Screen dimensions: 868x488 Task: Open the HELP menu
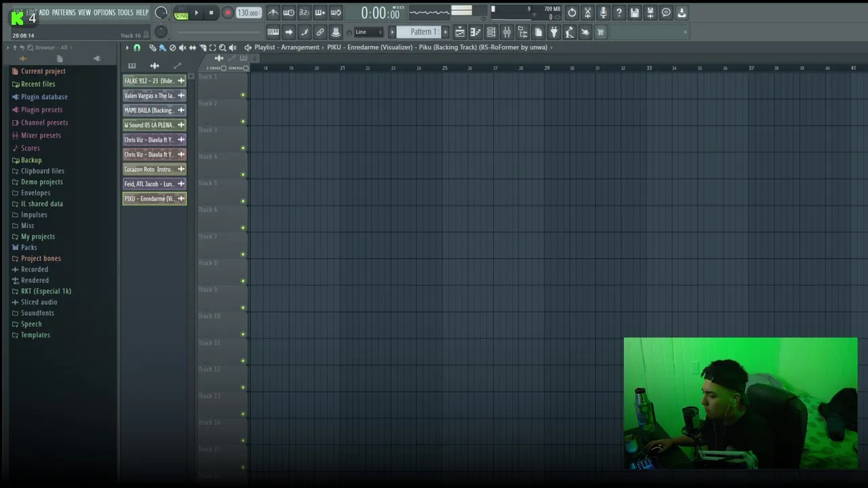(x=142, y=13)
